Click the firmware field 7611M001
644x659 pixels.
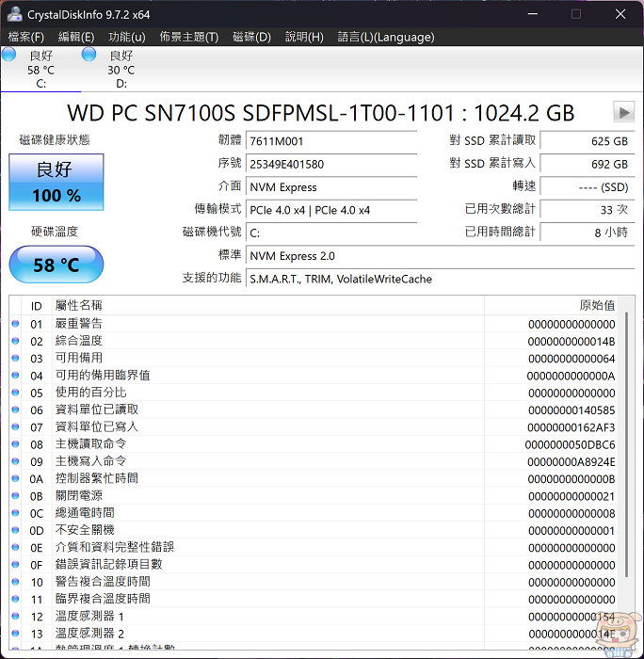coord(330,141)
